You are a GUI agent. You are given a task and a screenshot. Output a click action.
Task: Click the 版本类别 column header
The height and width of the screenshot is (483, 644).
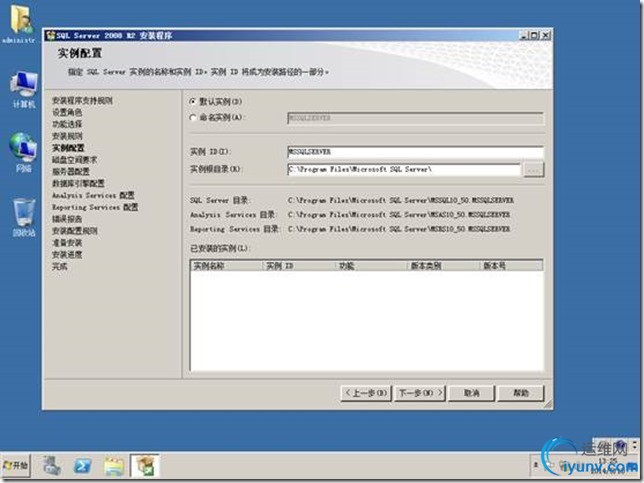point(444,266)
